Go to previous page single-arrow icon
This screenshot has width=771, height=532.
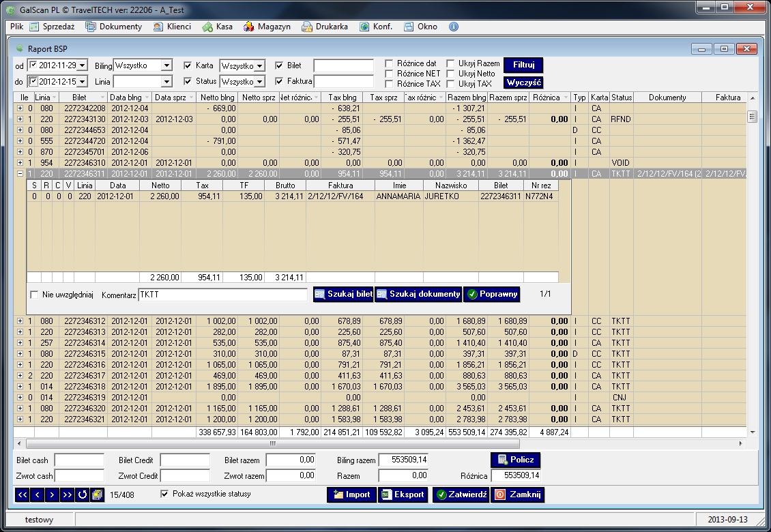[x=38, y=494]
